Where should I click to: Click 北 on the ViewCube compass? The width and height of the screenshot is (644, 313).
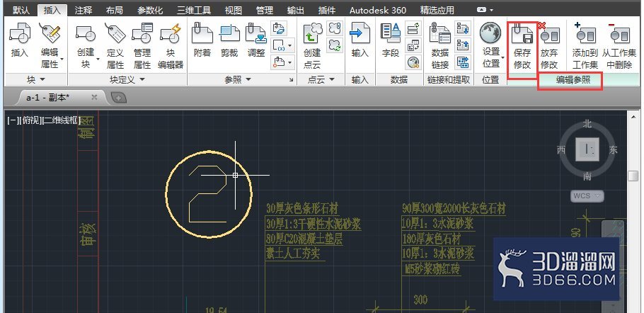(x=587, y=124)
